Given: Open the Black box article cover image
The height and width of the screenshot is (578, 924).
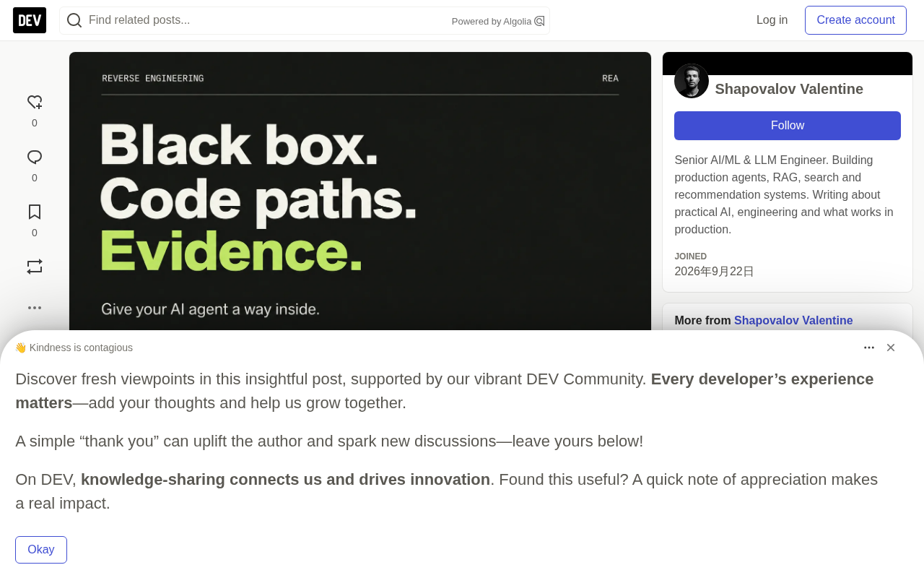Looking at the screenshot, I should 360,191.
